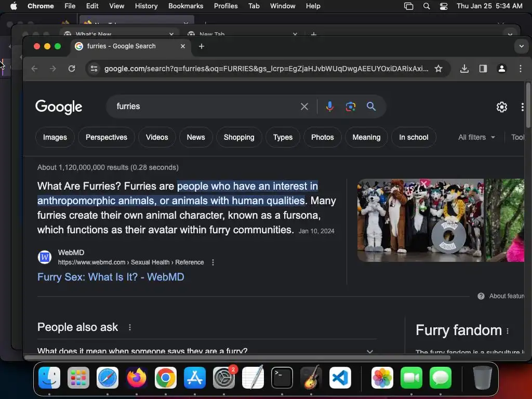The image size is (532, 399).
Task: Open Chrome three-dot menu
Action: click(521, 69)
